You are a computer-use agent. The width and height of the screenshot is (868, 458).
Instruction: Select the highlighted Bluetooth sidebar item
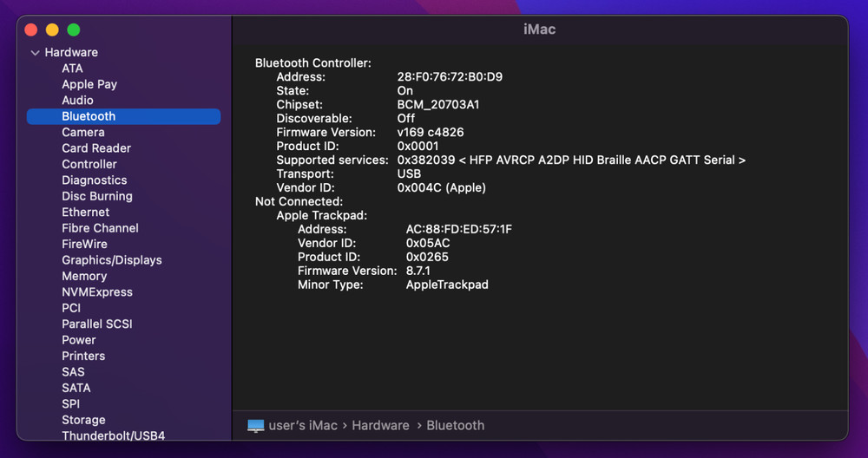[89, 116]
